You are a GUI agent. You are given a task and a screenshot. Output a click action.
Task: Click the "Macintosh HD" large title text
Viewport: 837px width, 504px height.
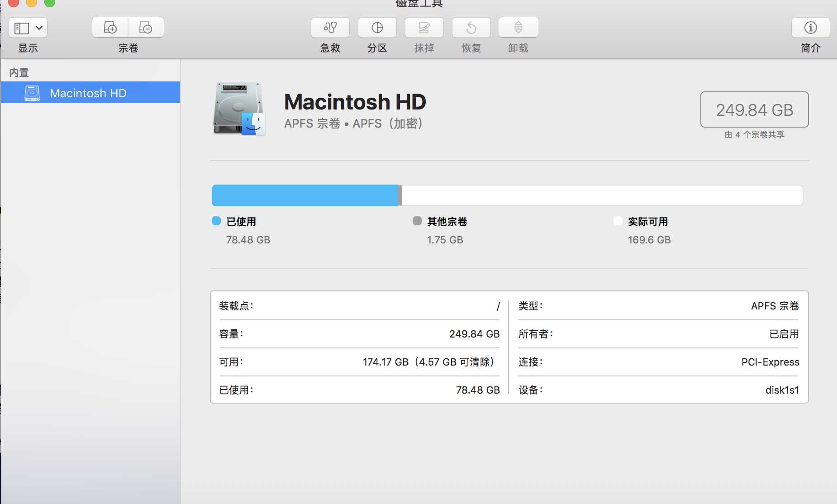(355, 102)
